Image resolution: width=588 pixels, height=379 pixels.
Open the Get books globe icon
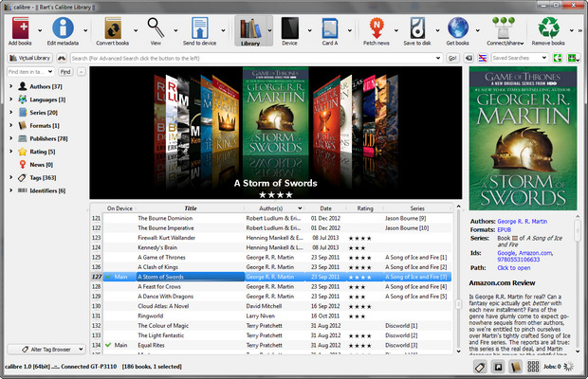pyautogui.click(x=458, y=28)
